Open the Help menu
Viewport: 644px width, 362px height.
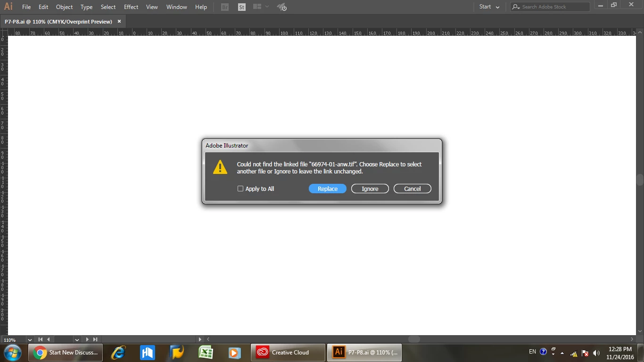(201, 7)
